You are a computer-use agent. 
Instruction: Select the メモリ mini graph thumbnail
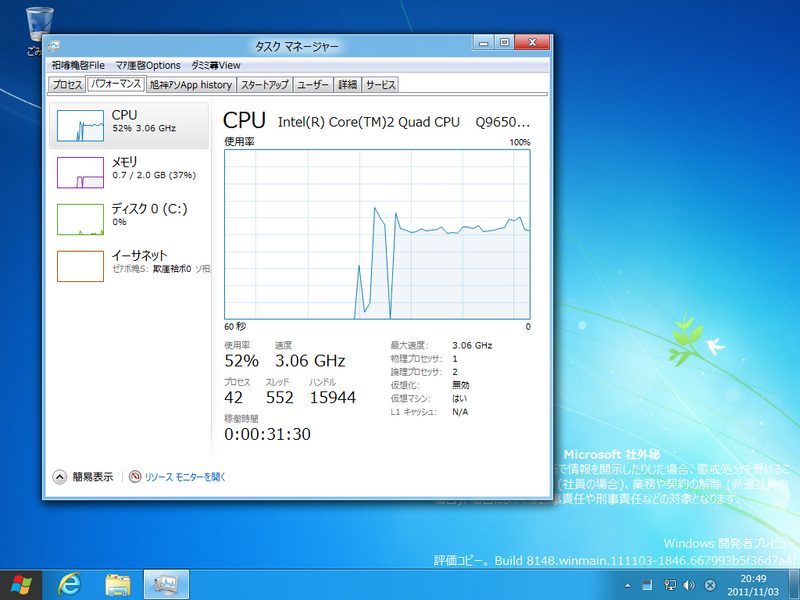tap(80, 172)
